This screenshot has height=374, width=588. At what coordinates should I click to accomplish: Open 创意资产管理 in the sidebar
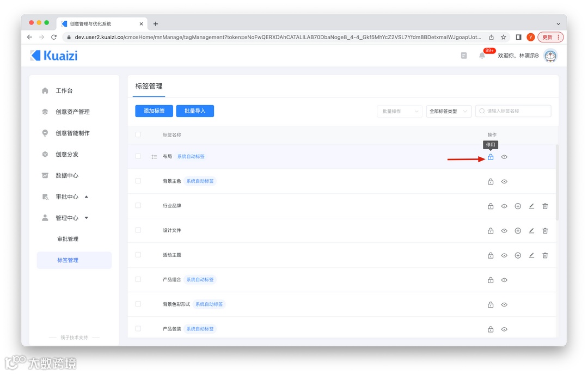click(73, 112)
